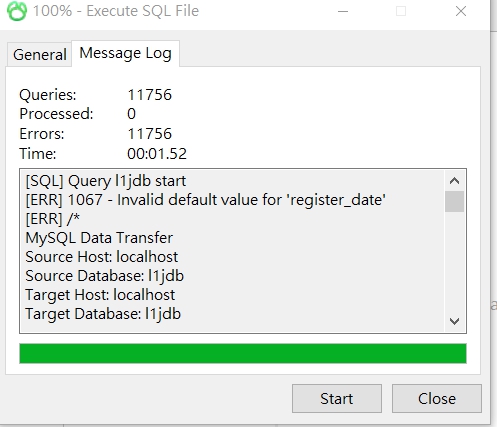Screen dimensions: 497x427
Task: Minimize the Execute SQL File window
Action: point(343,11)
